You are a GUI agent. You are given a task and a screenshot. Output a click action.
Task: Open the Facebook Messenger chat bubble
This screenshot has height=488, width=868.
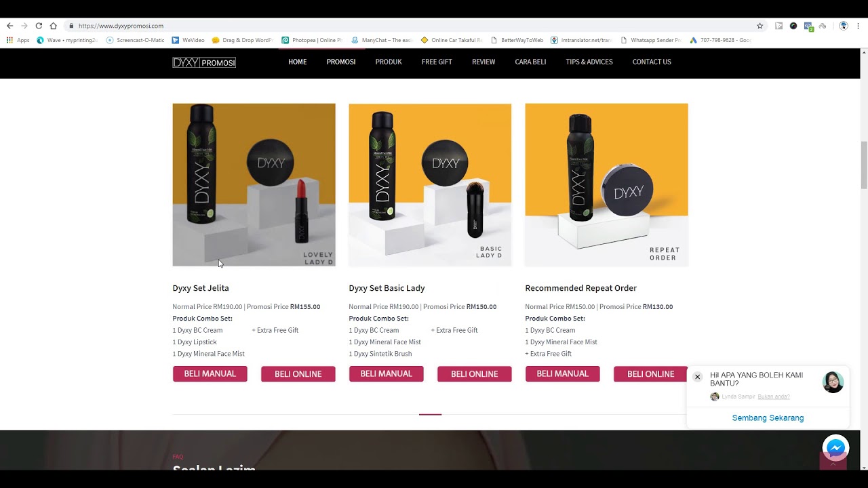click(x=836, y=448)
